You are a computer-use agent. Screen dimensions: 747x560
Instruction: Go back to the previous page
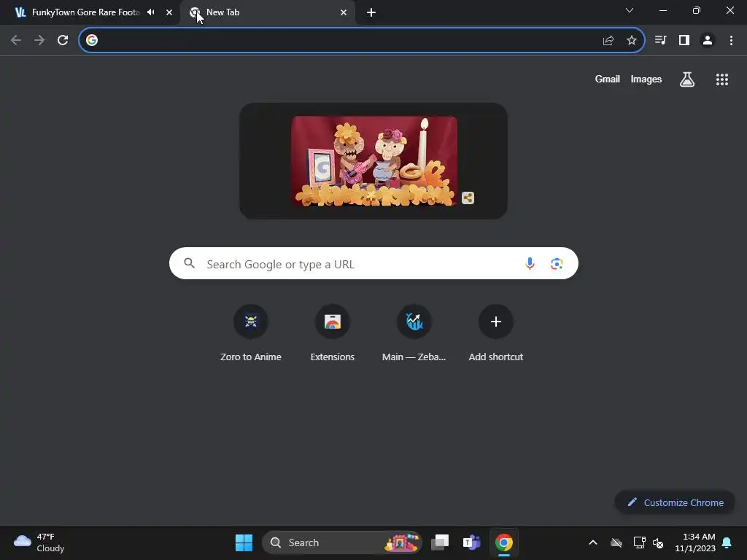[x=16, y=40]
